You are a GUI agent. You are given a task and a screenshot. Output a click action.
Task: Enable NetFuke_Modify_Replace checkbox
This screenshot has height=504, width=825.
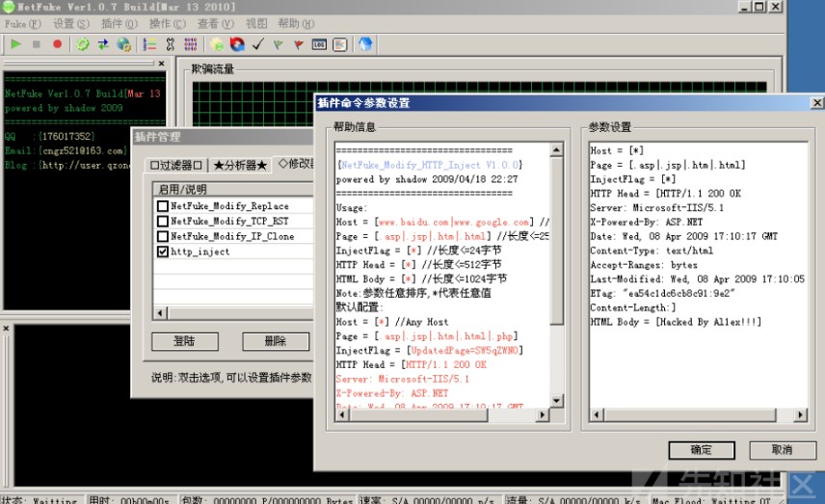pos(163,206)
